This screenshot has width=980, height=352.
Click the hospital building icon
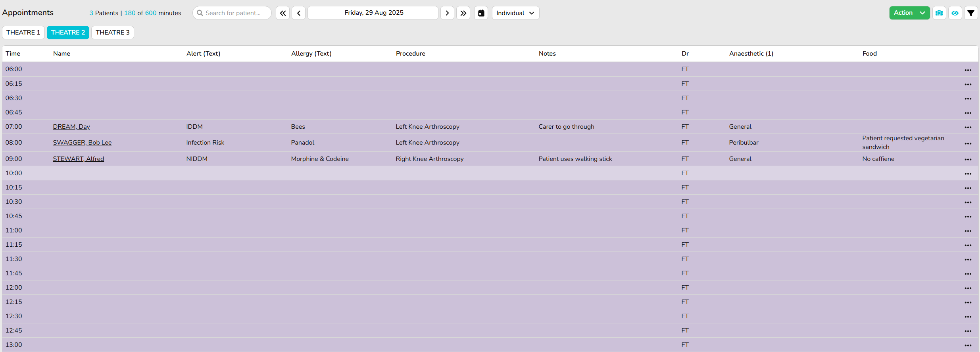(939, 13)
